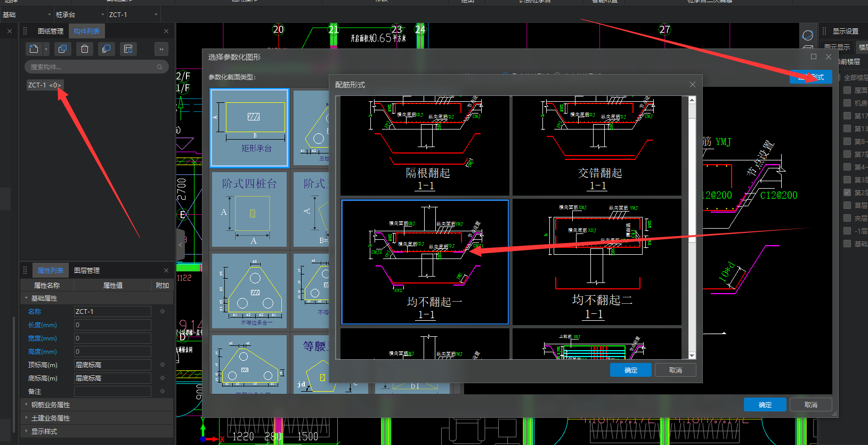Click the search magnifier icon in component search
Screen dimensions: 868x445
[x=159, y=67]
